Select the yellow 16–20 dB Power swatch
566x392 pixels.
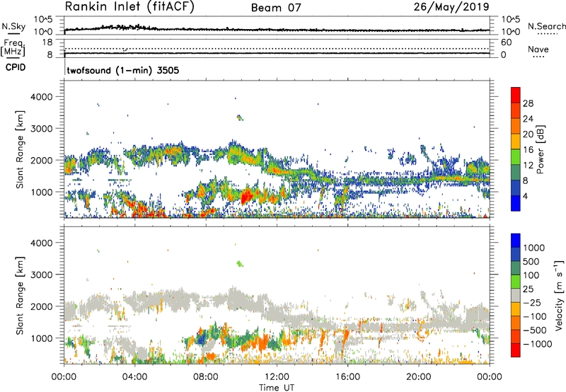coord(516,142)
